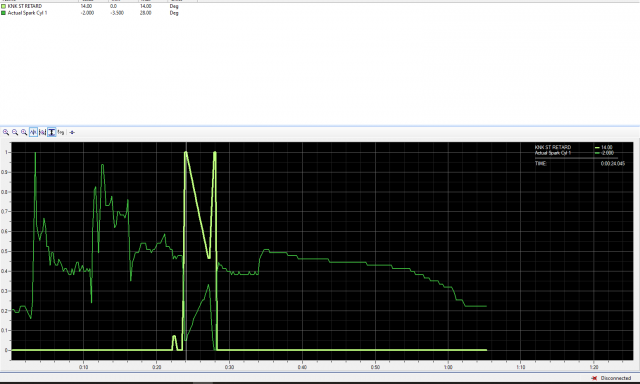
Task: Click the red Disconnected status icon
Action: (594, 378)
